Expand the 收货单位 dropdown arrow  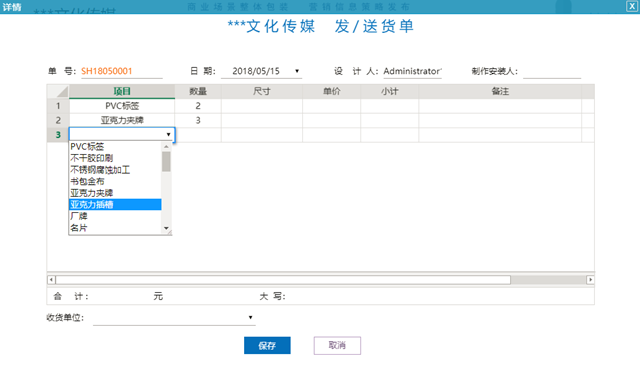250,317
